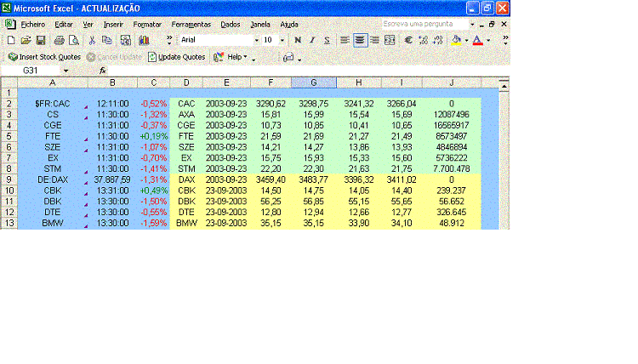Viewport: 638px width, 364px height.
Task: Open font color dropdown arrow
Action: coord(488,40)
